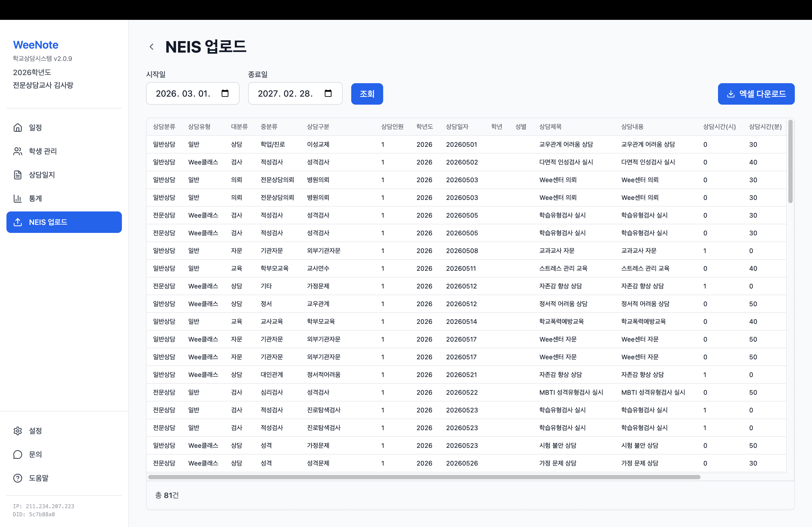Click the download icon on 엑셀 다운로드 button

tap(731, 94)
